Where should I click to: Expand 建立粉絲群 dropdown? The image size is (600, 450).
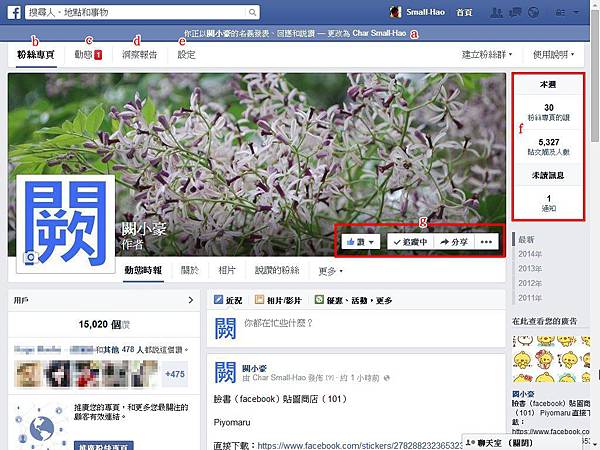pos(487,55)
